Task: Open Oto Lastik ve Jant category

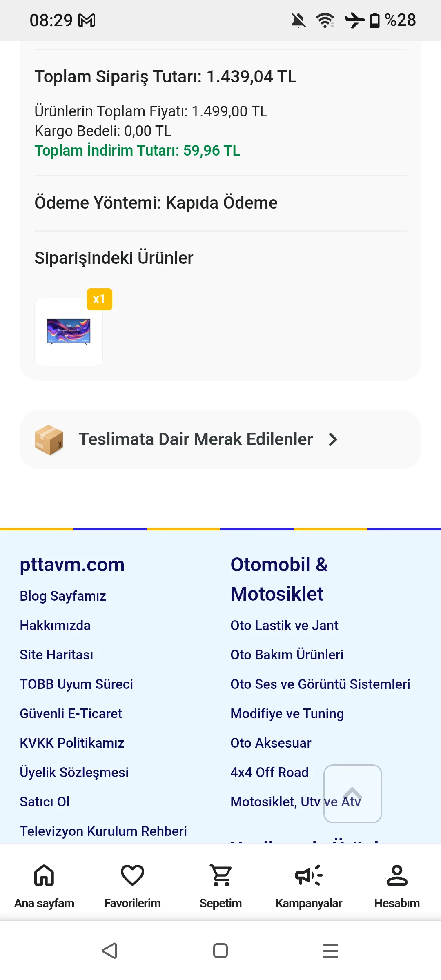Action: tap(284, 626)
